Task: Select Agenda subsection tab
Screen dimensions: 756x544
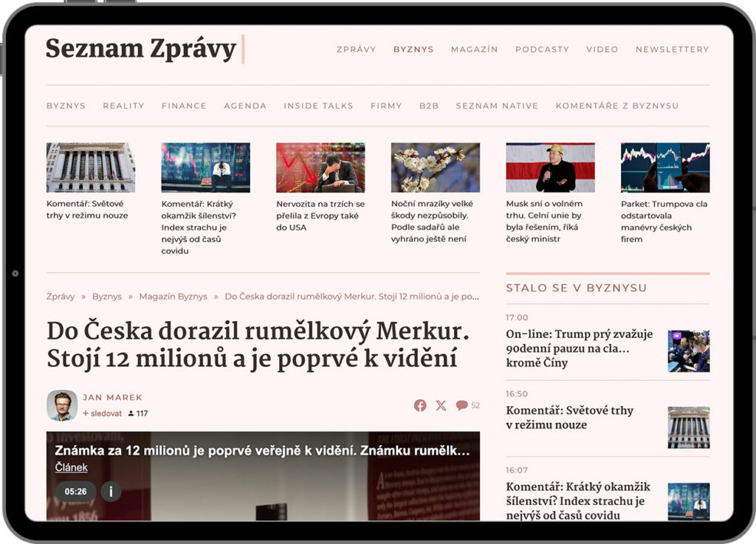Action: [245, 106]
